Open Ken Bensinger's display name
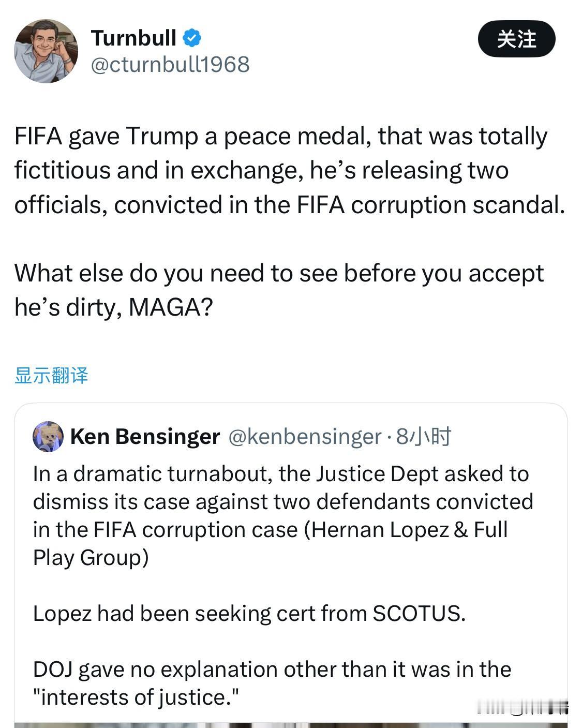582x728 pixels. pyautogui.click(x=145, y=436)
